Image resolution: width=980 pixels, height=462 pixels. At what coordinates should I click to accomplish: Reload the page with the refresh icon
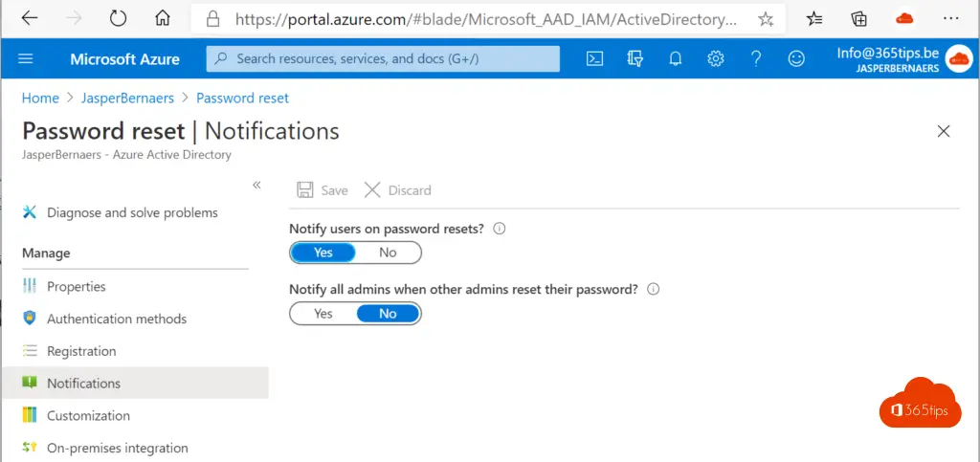click(x=118, y=19)
